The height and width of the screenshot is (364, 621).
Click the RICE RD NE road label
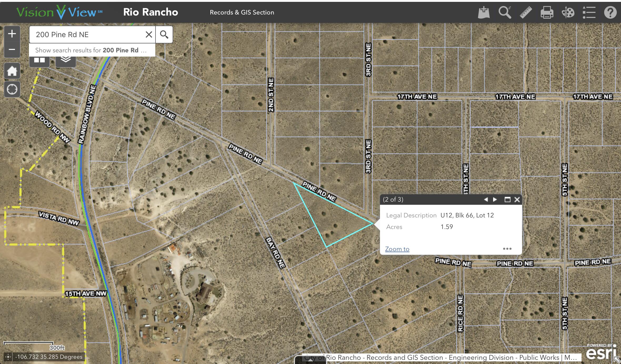point(460,313)
